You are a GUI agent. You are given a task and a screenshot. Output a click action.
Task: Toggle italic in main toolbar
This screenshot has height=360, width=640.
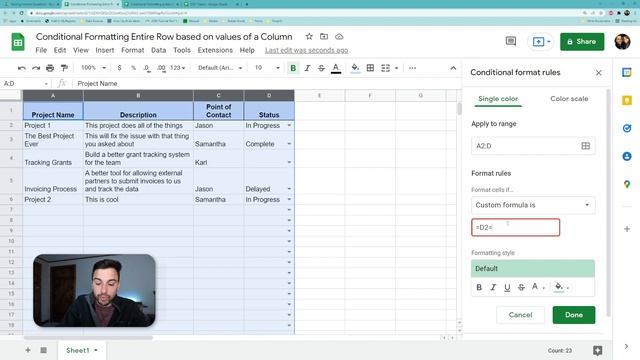tap(307, 68)
